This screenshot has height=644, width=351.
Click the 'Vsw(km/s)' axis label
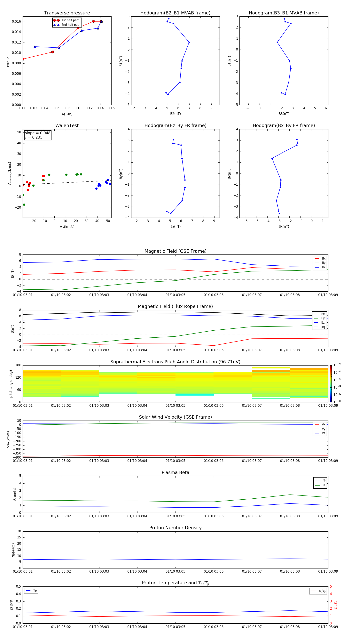8,439
